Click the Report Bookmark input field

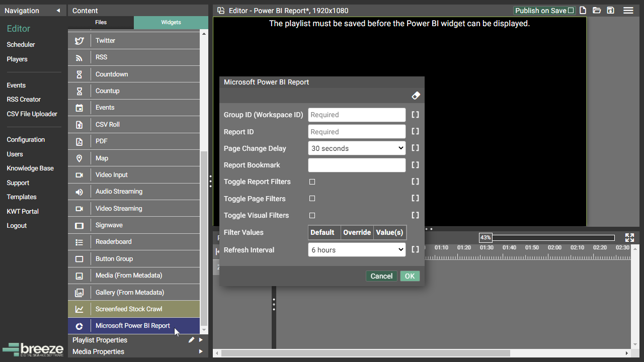(x=357, y=165)
